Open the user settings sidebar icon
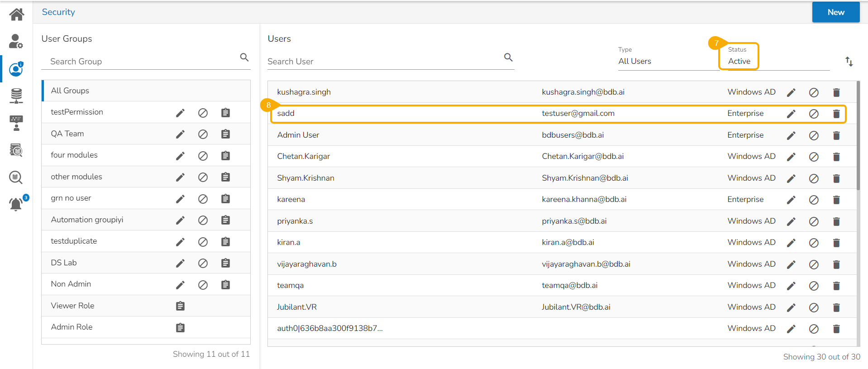Screen dimensions: 868x369 coord(16,41)
